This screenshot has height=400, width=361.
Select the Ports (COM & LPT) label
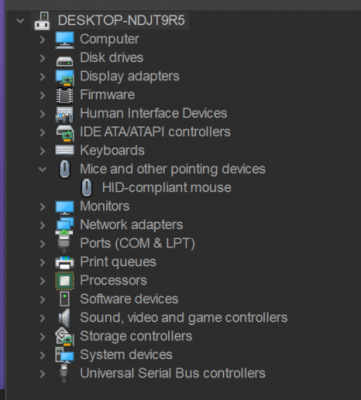[x=137, y=244]
